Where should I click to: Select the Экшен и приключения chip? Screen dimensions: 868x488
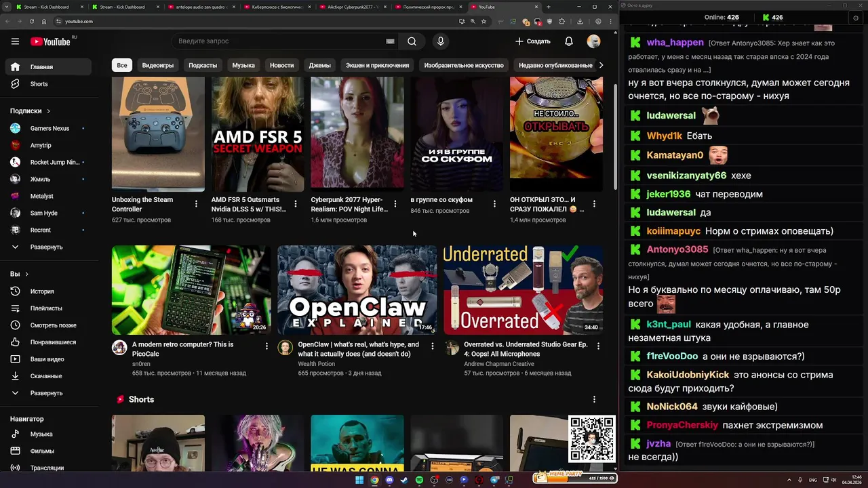[377, 65]
